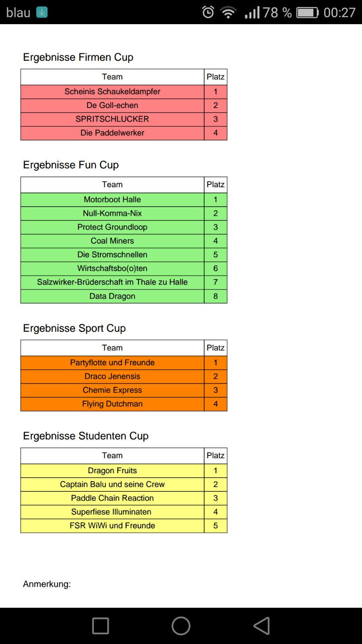Tap the battery status icon
Image resolution: width=362 pixels, height=644 pixels.
pyautogui.click(x=308, y=12)
